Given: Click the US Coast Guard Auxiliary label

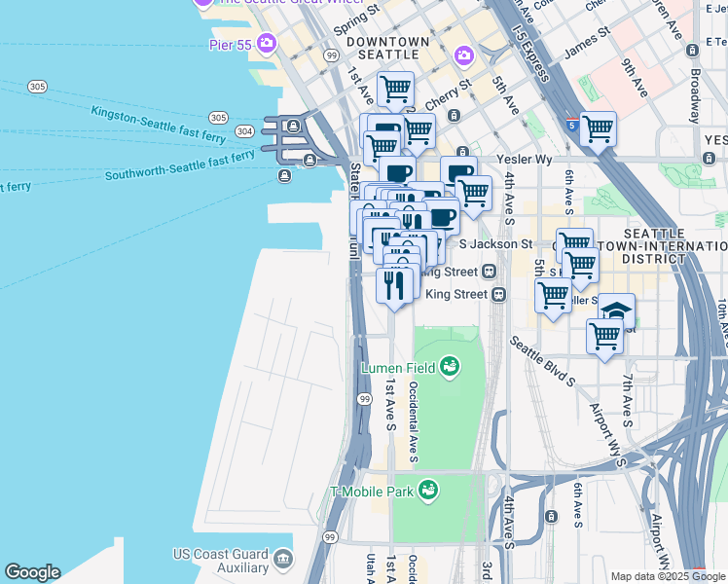Looking at the screenshot, I should coord(221,561).
